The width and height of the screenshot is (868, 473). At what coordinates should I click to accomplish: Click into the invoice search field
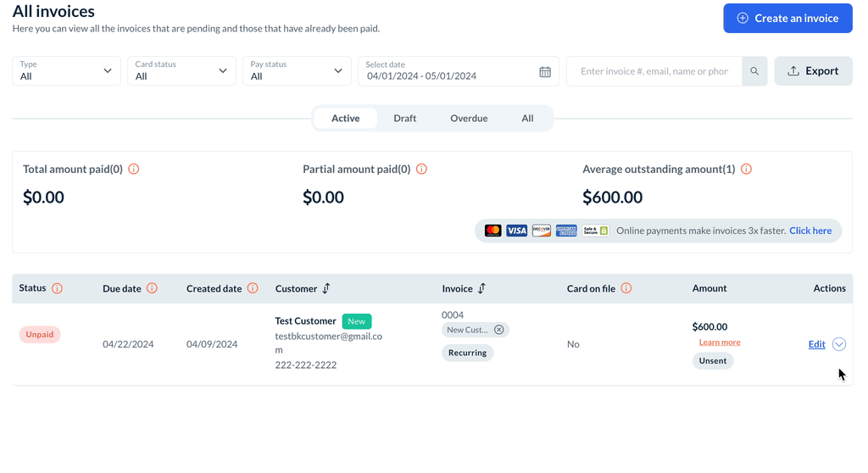(654, 71)
